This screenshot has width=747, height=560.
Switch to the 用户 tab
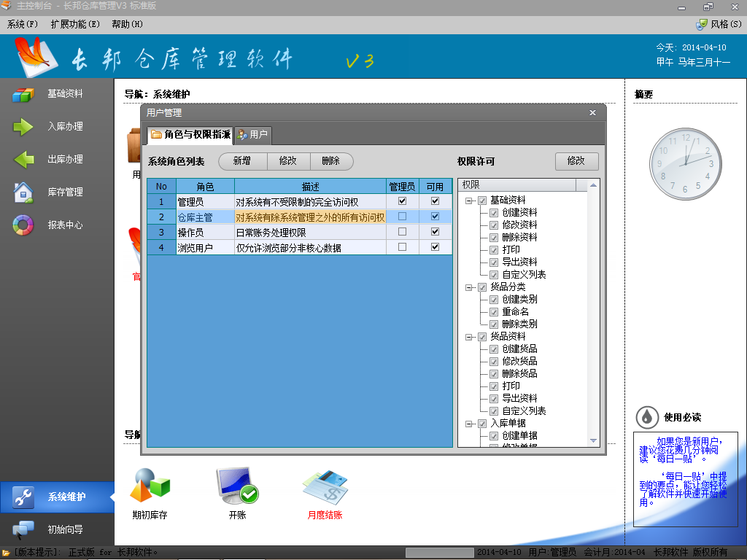point(252,134)
